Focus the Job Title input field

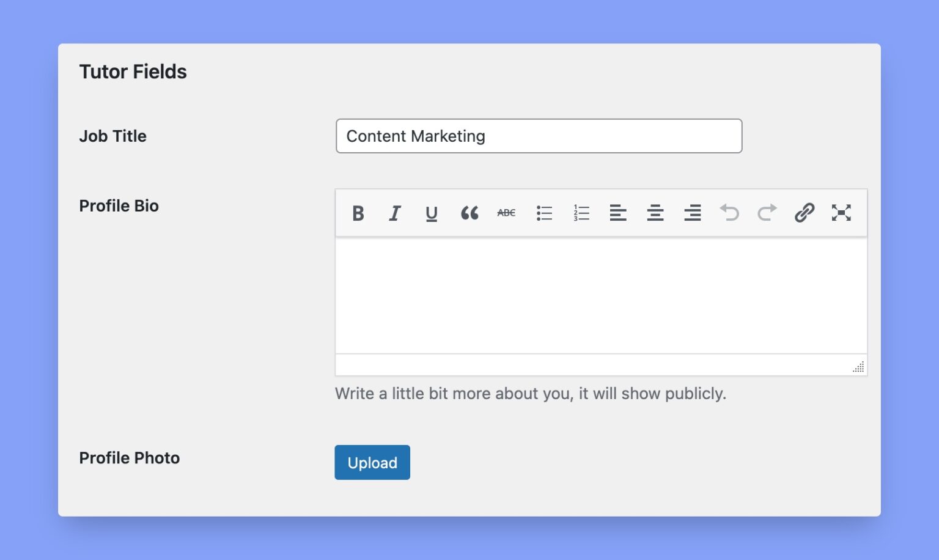pos(539,136)
